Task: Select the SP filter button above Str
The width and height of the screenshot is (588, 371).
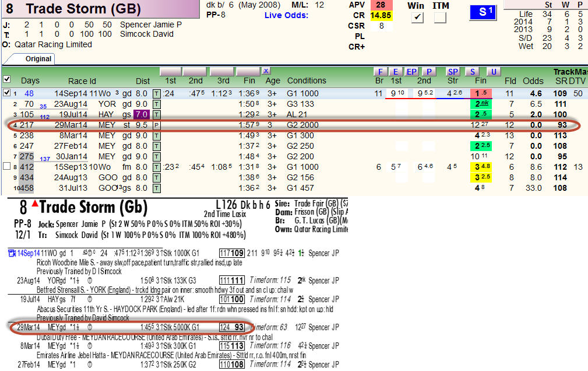Action: 453,72
